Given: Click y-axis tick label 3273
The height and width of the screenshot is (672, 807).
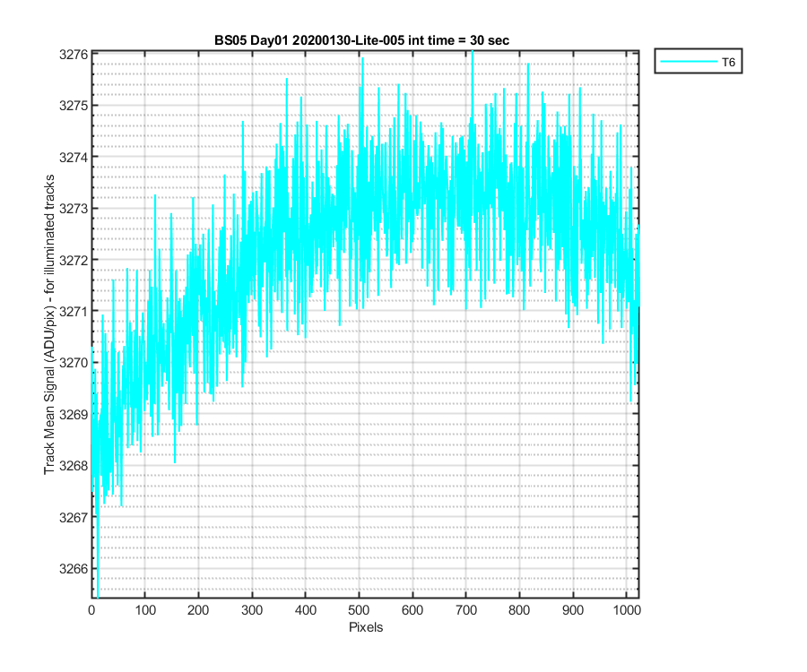Looking at the screenshot, I should click(74, 209).
